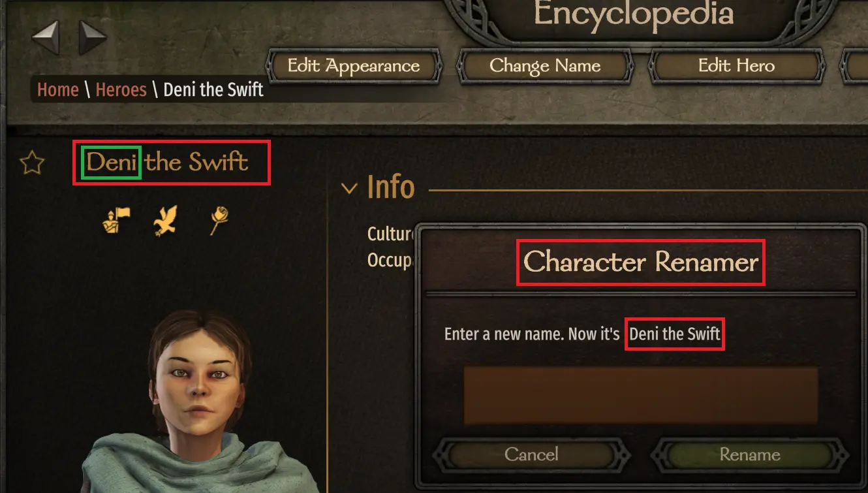Select the soldier with flag trait icon
The width and height of the screenshot is (868, 493).
point(117,220)
